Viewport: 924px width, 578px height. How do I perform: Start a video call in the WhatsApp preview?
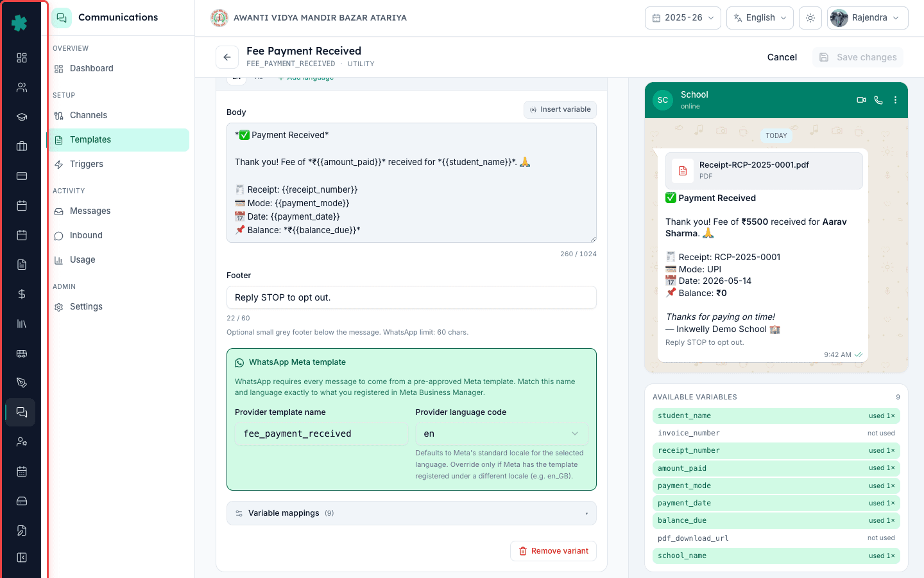861,100
